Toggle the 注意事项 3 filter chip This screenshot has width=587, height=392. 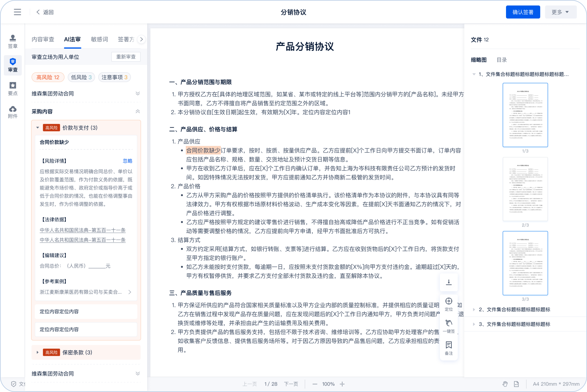click(114, 77)
